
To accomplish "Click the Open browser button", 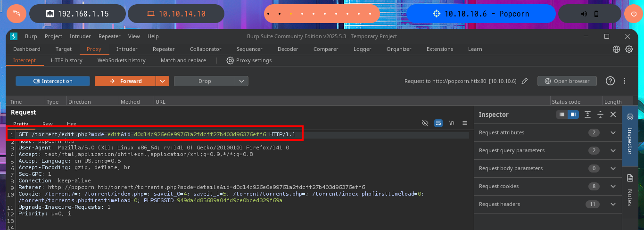I will [567, 81].
